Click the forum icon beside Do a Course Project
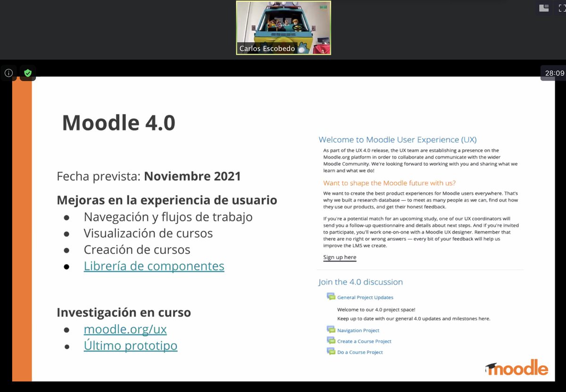The width and height of the screenshot is (566, 392). (x=330, y=352)
